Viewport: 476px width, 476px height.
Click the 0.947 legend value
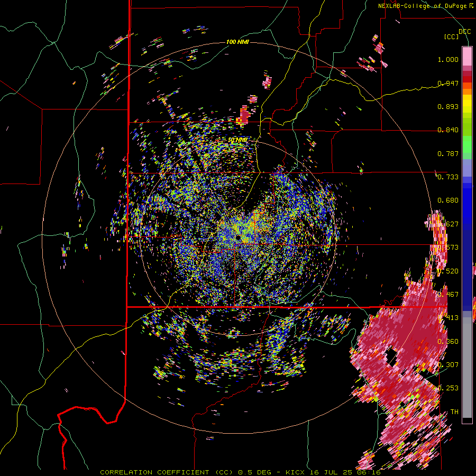point(448,83)
